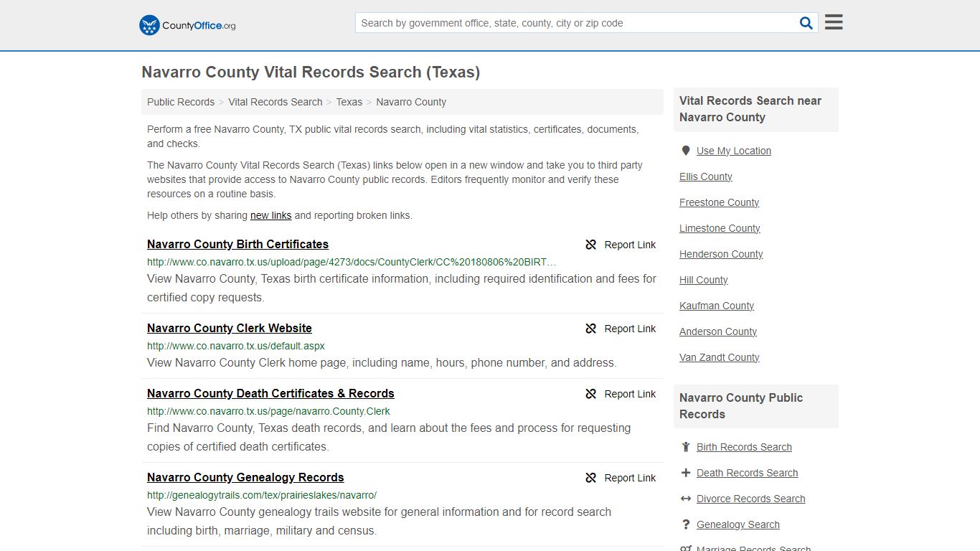Click 'Vital Records Search near Navarro County' heading
Image resolution: width=980 pixels, height=551 pixels.
tap(750, 109)
